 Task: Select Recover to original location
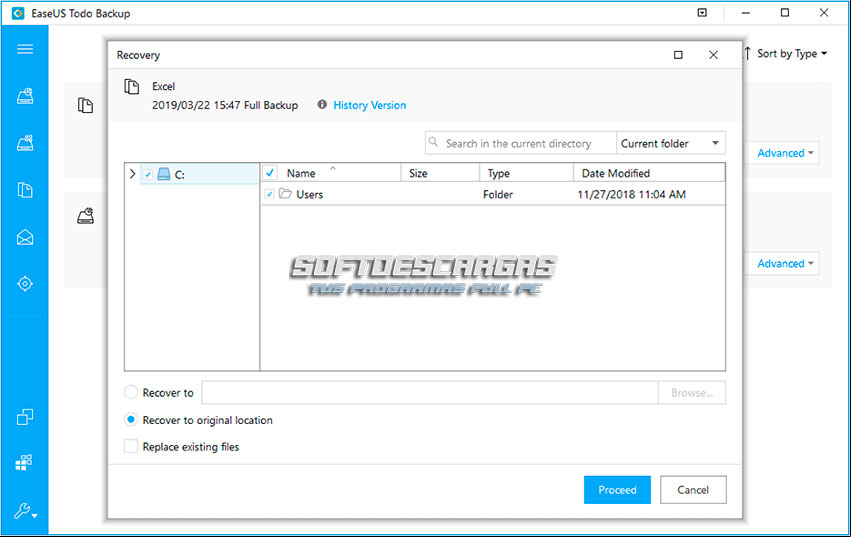click(x=131, y=420)
